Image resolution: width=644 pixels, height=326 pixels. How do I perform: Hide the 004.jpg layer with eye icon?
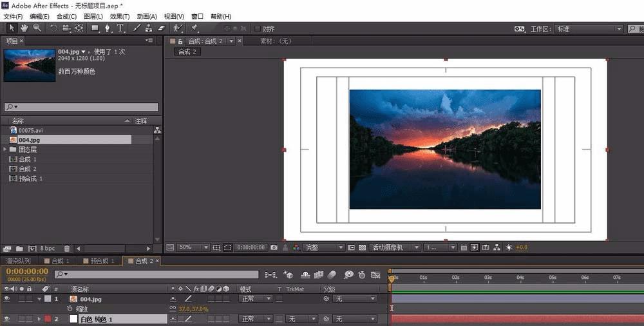point(7,299)
